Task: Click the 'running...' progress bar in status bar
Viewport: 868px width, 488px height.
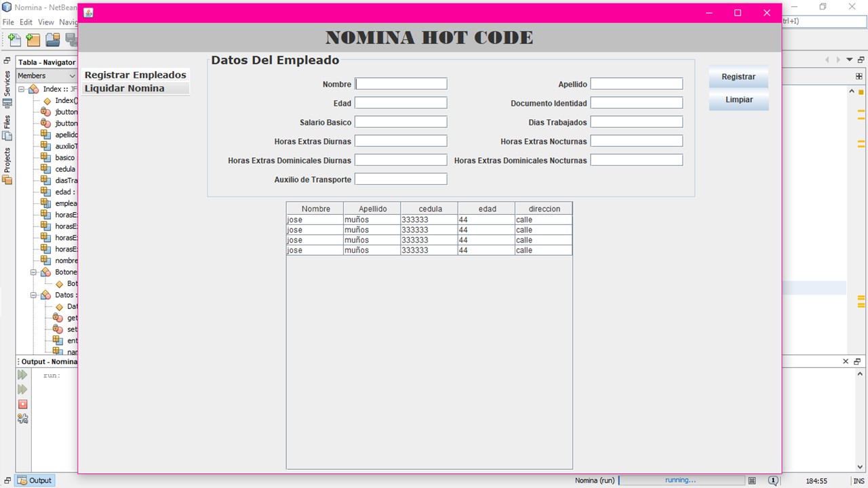Action: (681, 480)
